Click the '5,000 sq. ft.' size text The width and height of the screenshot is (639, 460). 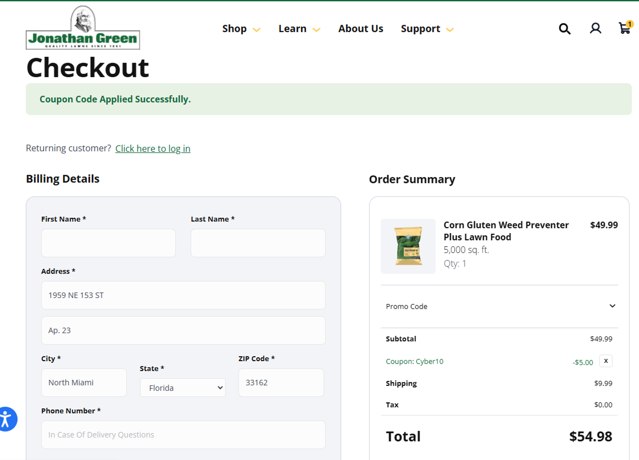click(x=466, y=250)
